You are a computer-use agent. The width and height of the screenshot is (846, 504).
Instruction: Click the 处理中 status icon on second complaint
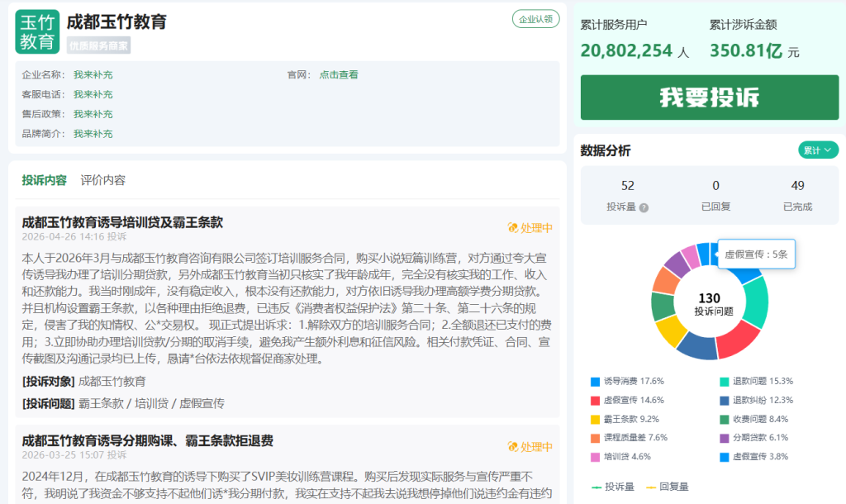tap(513, 447)
